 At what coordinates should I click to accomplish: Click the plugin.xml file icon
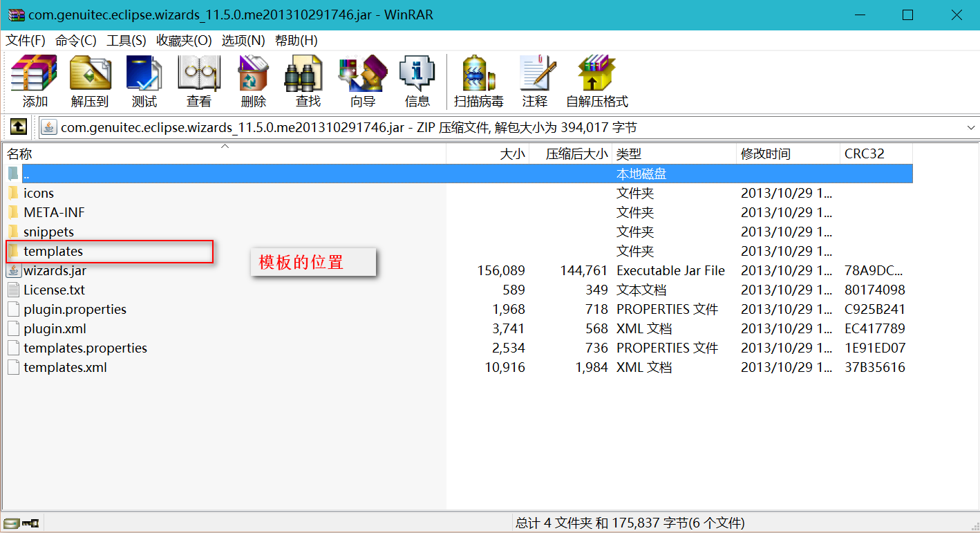coord(13,328)
